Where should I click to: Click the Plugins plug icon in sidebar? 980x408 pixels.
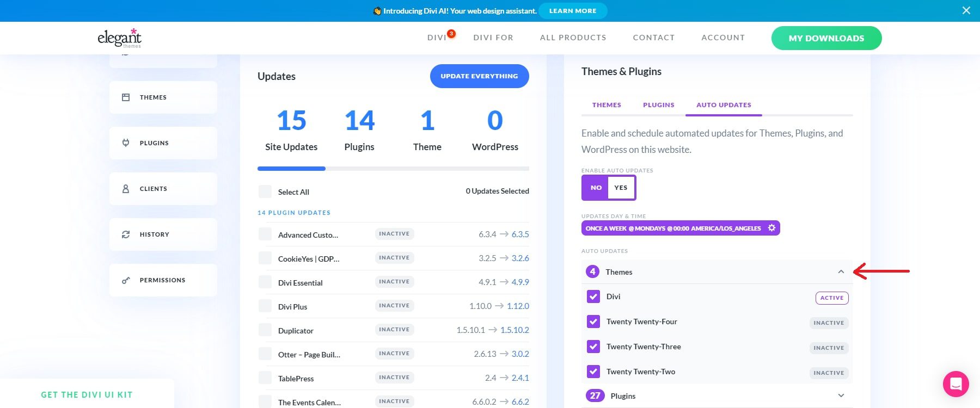(x=126, y=143)
